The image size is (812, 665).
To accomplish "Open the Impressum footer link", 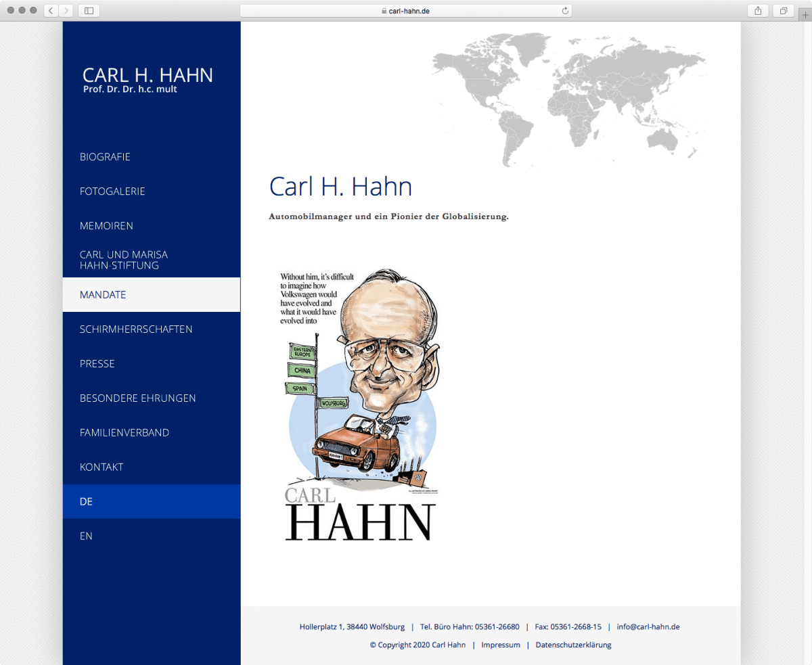I will click(501, 645).
